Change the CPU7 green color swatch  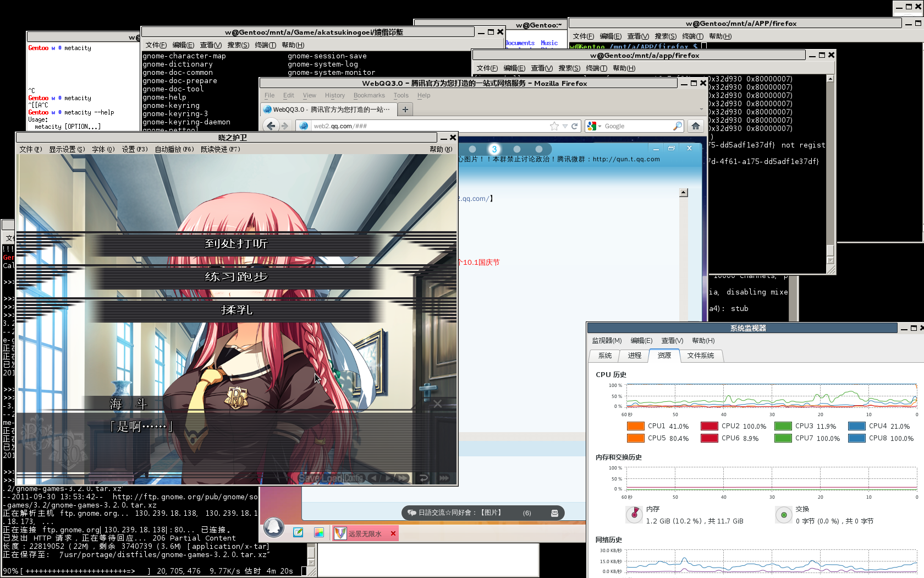coord(783,438)
